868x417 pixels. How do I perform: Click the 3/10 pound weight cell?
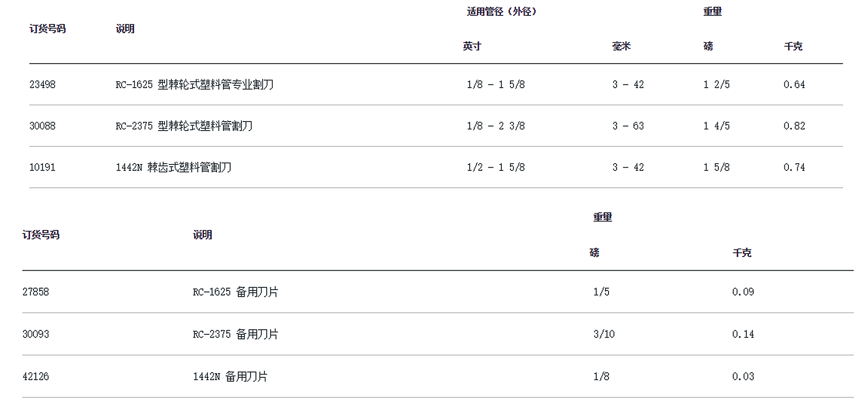(x=604, y=334)
